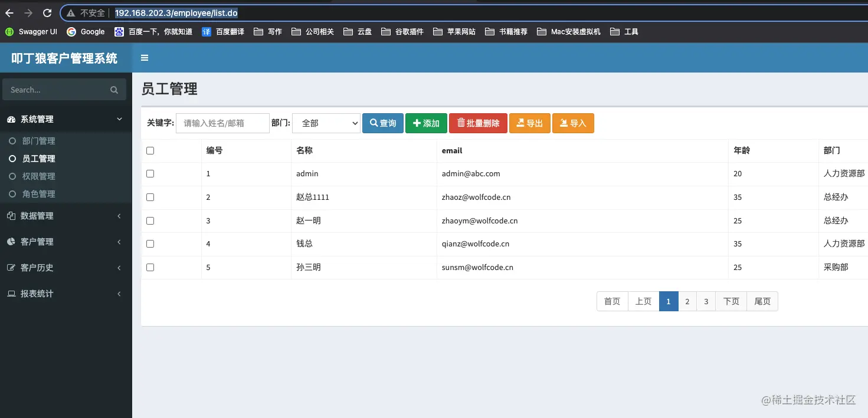This screenshot has height=418, width=868.
Task: Click the 叩丁狼客户管理系统 title logo
Action: pos(64,58)
